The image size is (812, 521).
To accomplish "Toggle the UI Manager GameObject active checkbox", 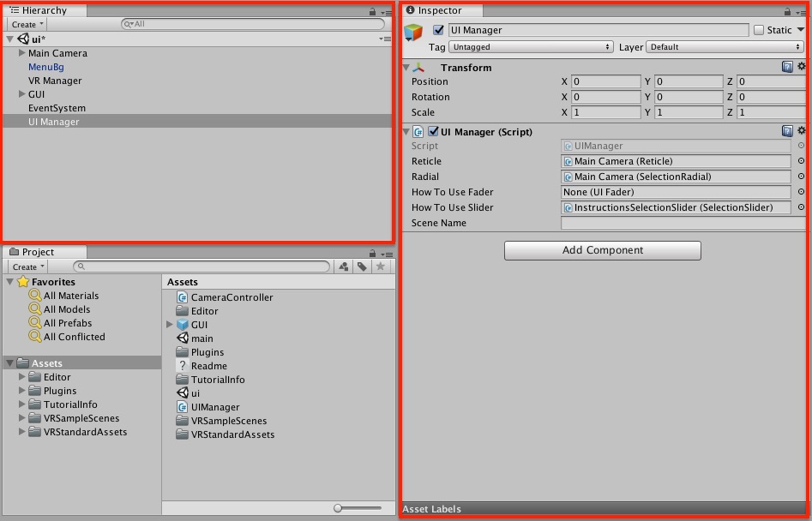I will click(439, 30).
